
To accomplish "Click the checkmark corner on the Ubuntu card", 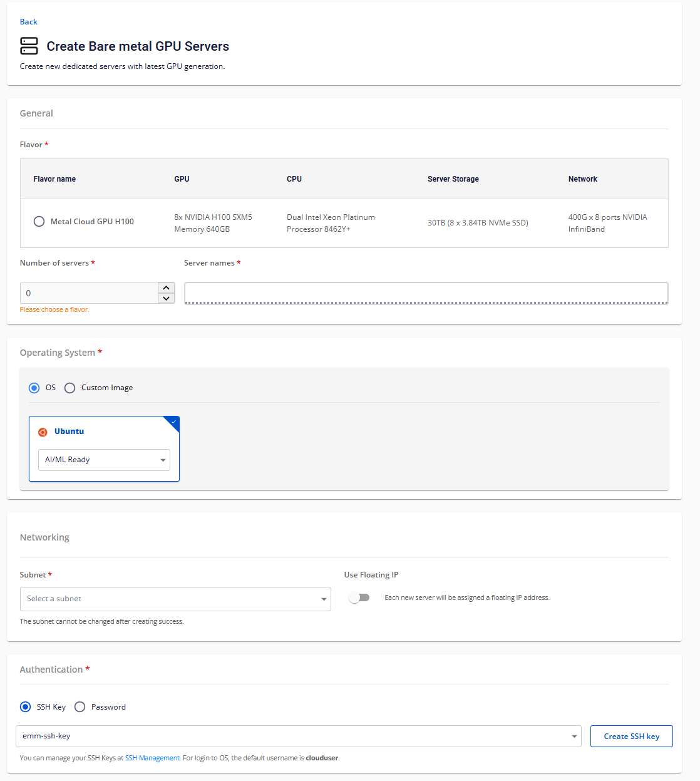I will [173, 422].
